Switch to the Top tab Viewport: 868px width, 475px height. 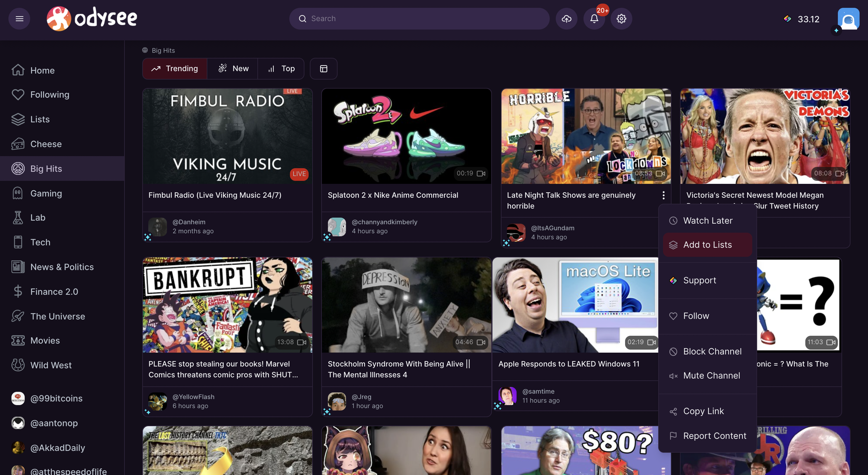click(281, 69)
